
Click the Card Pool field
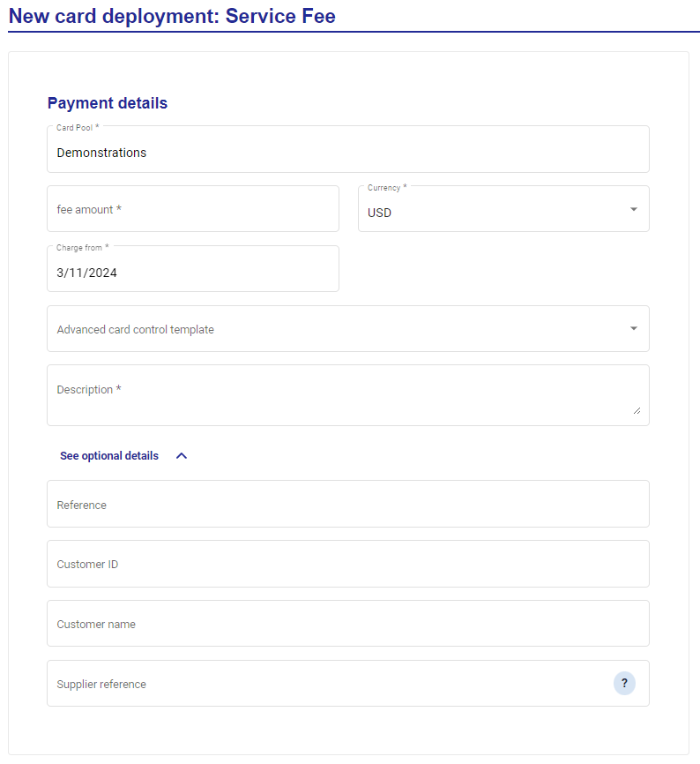tap(348, 149)
